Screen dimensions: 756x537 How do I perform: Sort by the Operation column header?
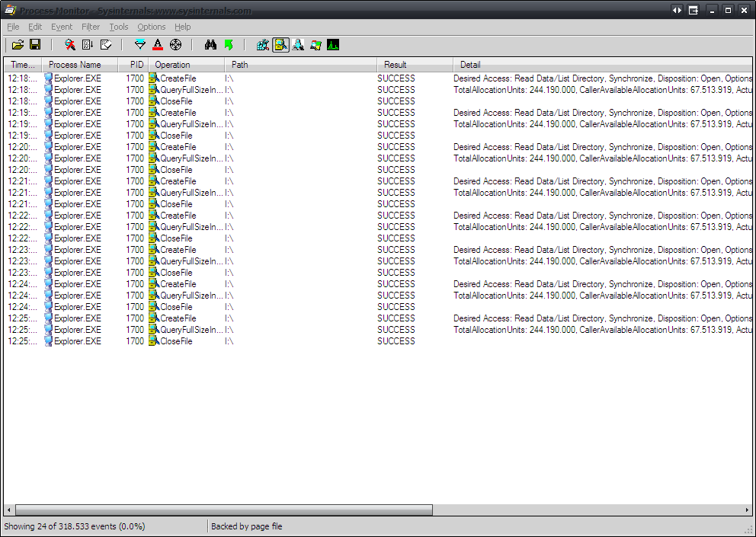(187, 65)
